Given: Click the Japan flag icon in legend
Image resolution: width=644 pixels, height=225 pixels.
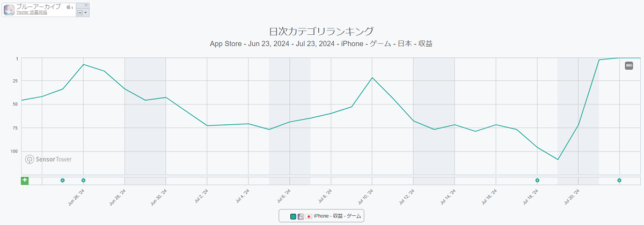Looking at the screenshot, I should tap(309, 216).
